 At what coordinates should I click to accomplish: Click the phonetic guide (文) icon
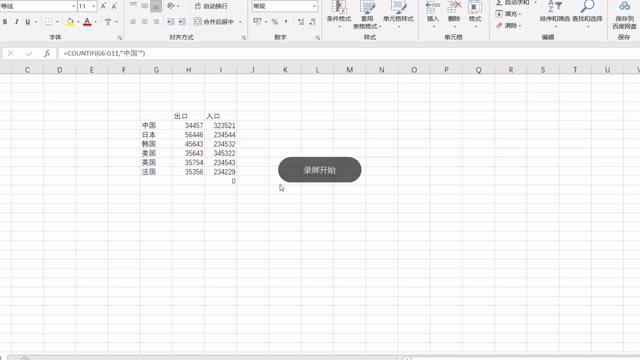point(107,22)
